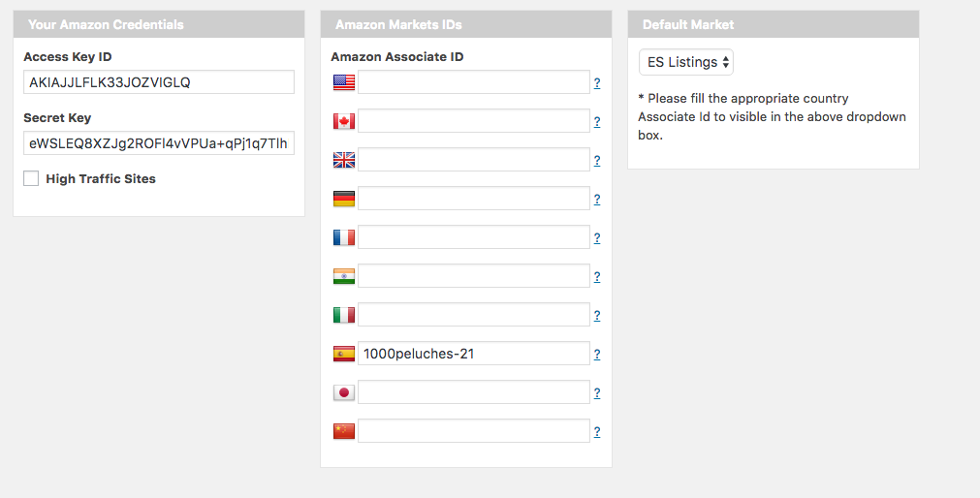Click the France flag icon

pos(344,237)
